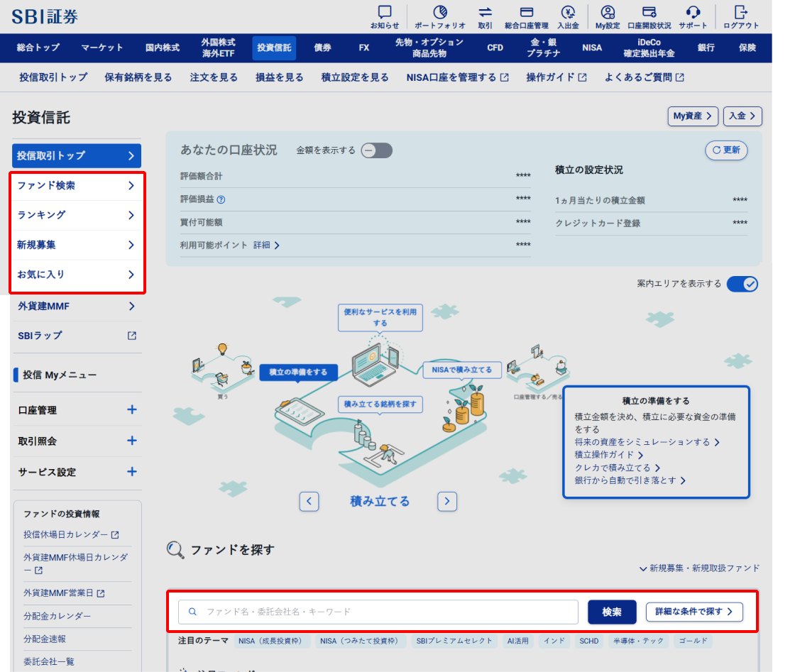The image size is (795, 672).
Task: Toggle 金額を表示する switch
Action: tap(377, 150)
